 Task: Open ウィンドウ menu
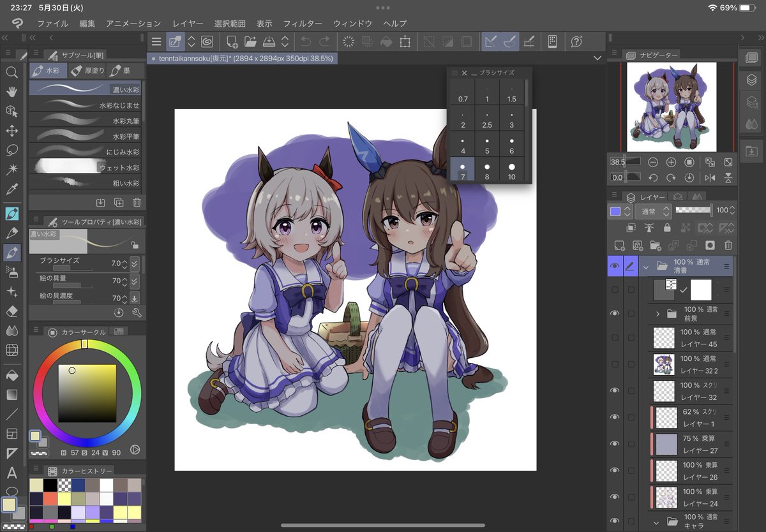pos(353,24)
